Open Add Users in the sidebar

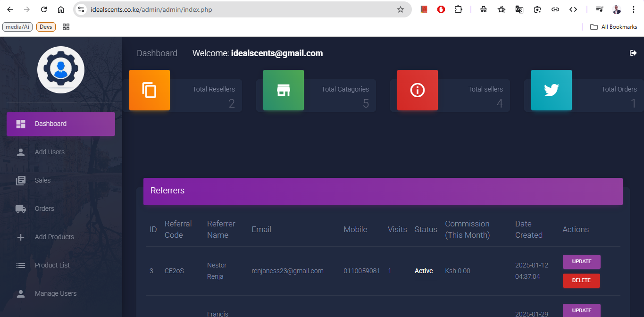pos(50,152)
